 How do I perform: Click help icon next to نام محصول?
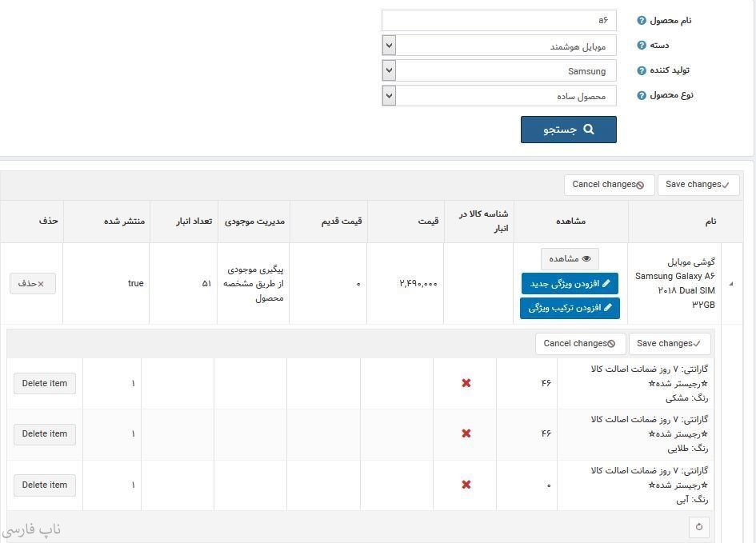coord(642,21)
